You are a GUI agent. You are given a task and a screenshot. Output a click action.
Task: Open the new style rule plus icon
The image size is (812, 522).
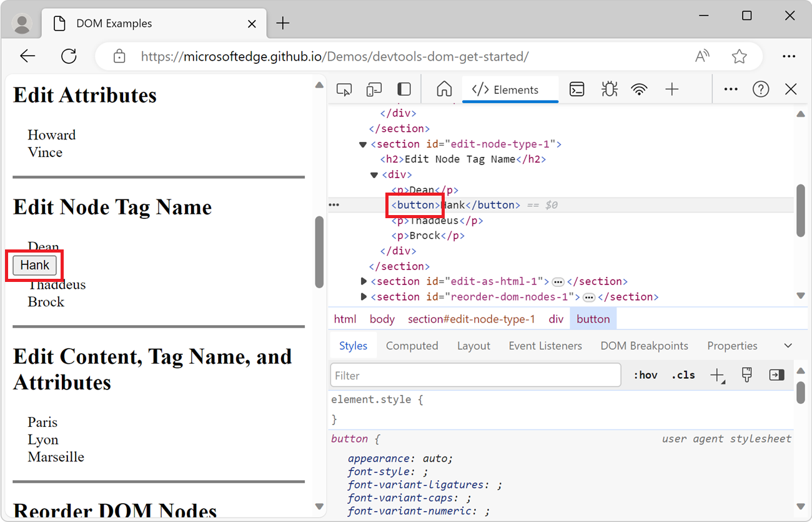click(716, 374)
